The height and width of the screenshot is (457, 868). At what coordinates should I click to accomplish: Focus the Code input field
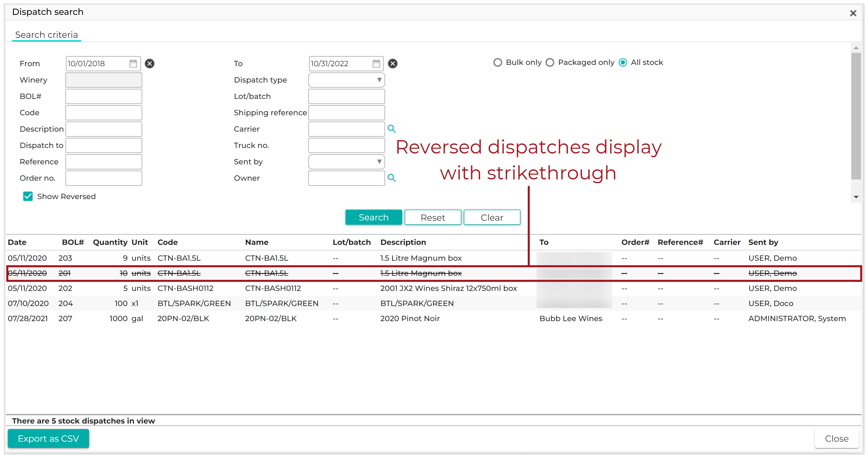pos(104,112)
